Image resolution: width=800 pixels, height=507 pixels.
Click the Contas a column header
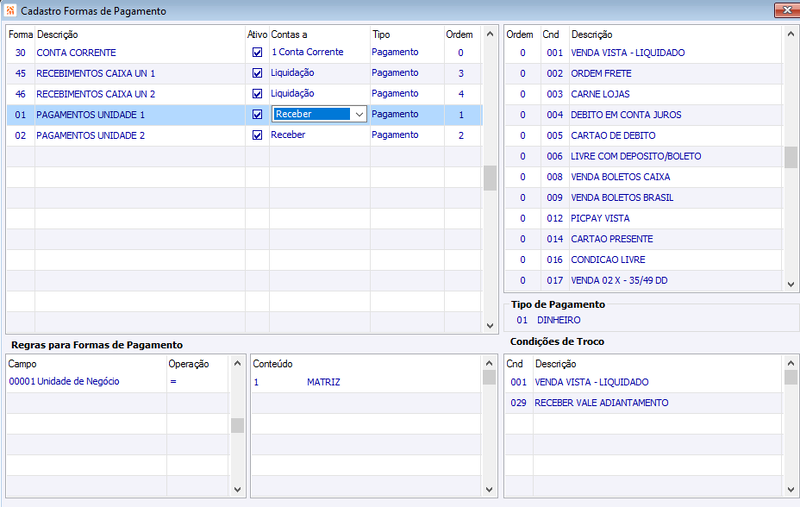click(289, 34)
